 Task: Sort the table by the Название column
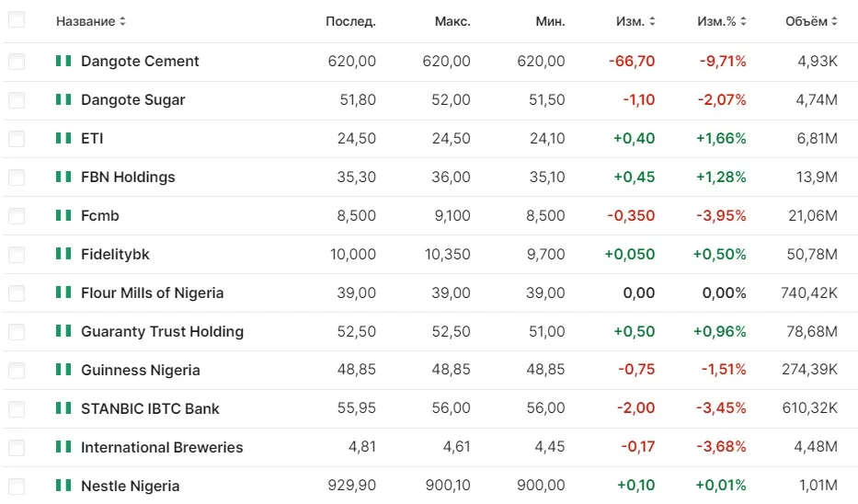coord(91,21)
